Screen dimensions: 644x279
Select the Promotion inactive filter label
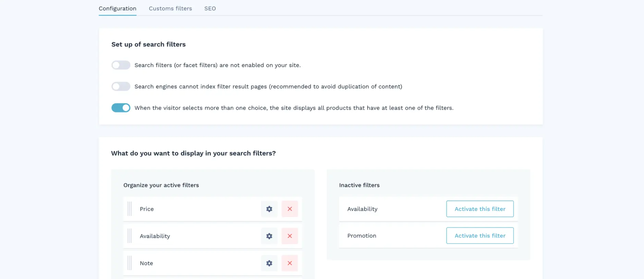pyautogui.click(x=362, y=236)
